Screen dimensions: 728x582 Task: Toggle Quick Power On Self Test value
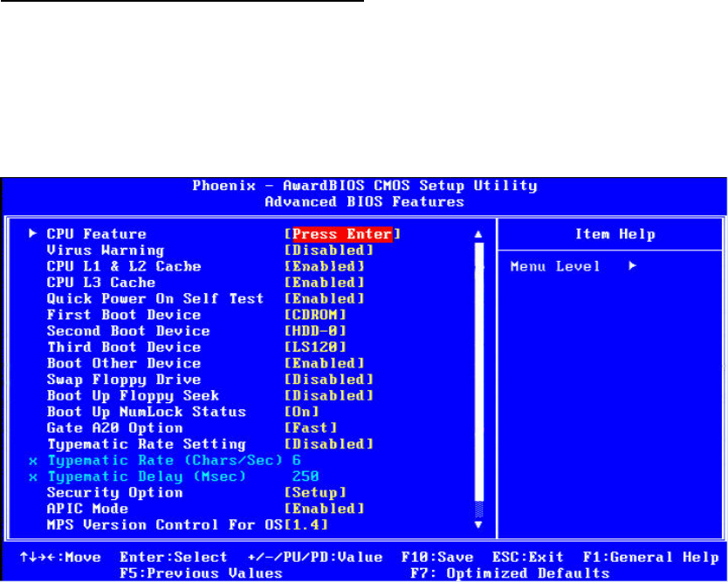tap(324, 298)
